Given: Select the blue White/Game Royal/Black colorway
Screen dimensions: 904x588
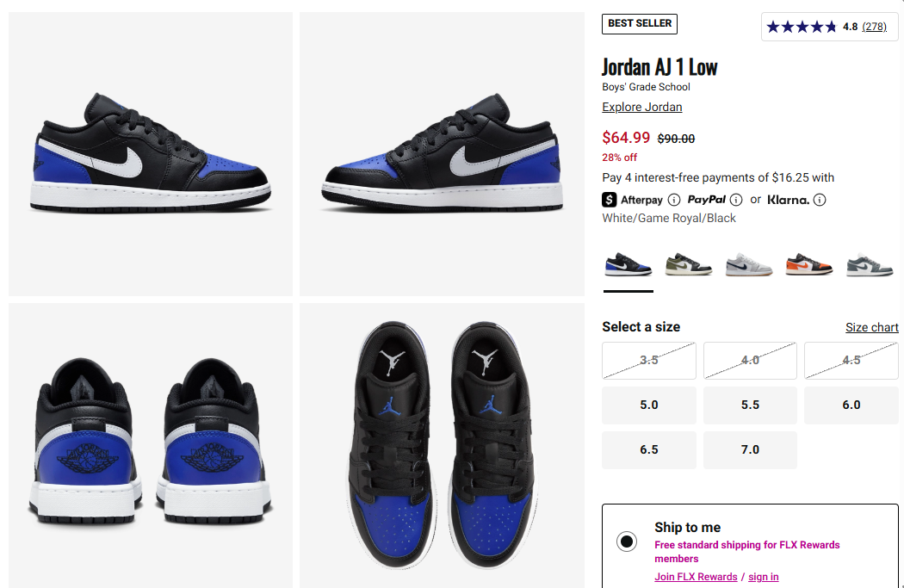Looking at the screenshot, I should [x=628, y=265].
